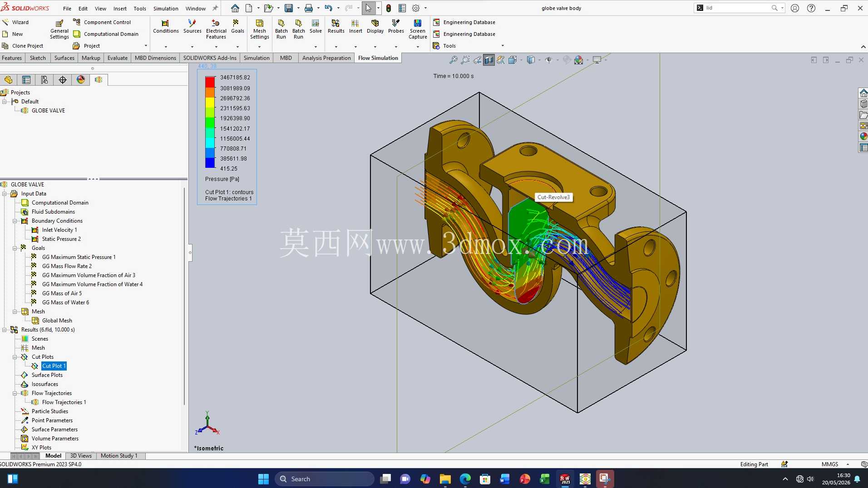Screen dimensions: 868x488
Task: Click the Solve icon
Action: [316, 23]
